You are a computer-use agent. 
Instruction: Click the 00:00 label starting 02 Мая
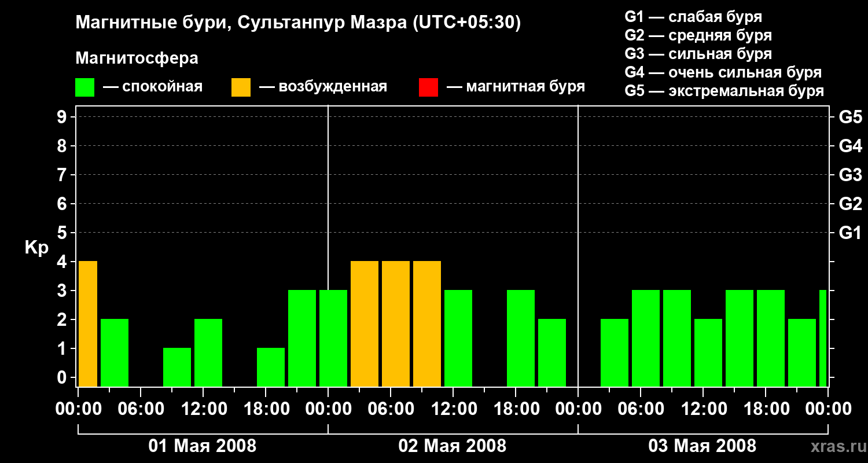pyautogui.click(x=328, y=409)
